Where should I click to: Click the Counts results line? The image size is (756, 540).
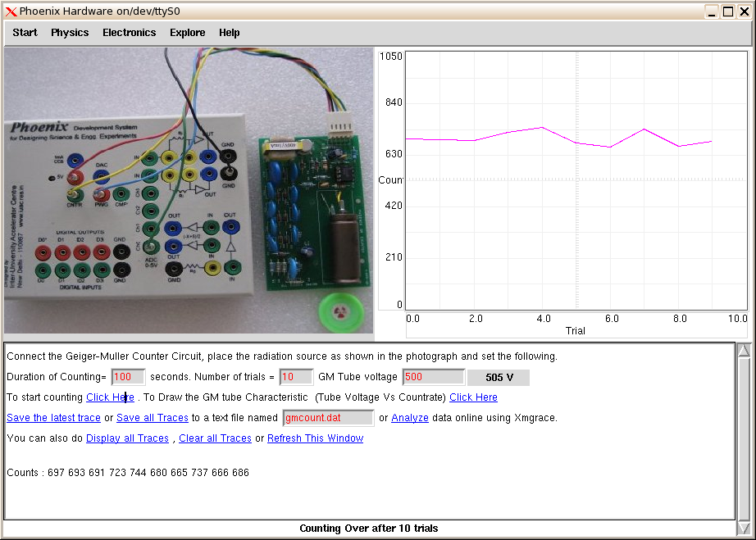click(128, 473)
